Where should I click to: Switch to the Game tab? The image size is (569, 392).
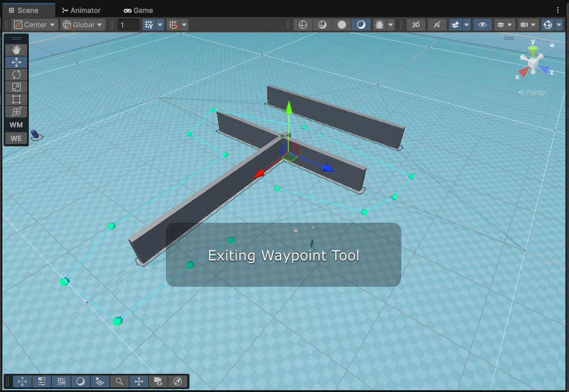pyautogui.click(x=138, y=10)
